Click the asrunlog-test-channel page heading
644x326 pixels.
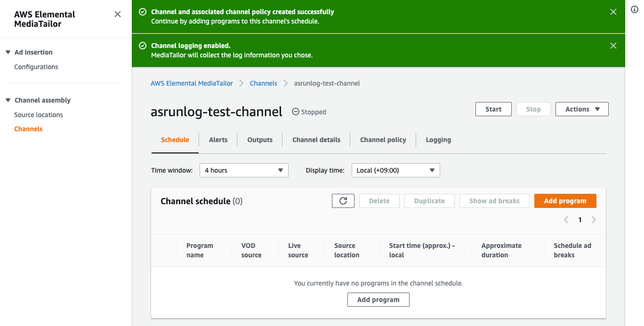pos(217,111)
